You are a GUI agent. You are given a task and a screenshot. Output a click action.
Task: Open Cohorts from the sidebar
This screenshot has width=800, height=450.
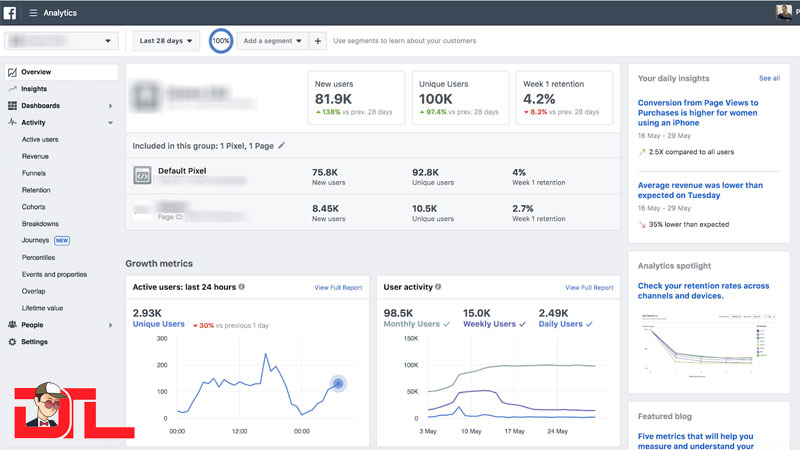34,207
